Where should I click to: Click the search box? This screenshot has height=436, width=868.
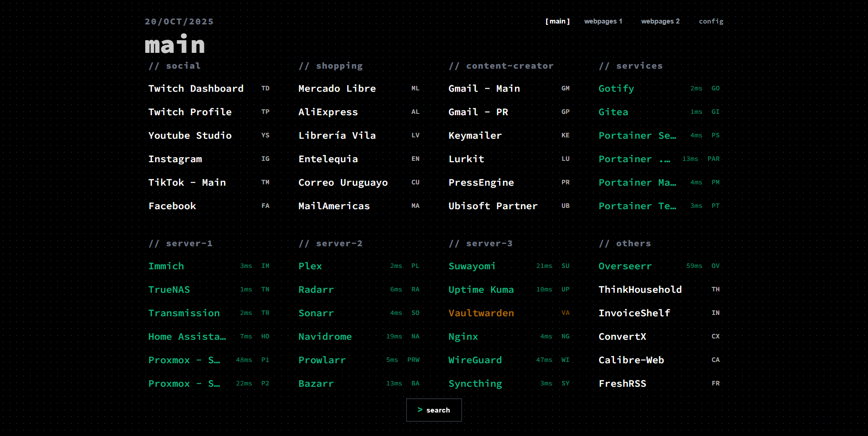click(434, 410)
